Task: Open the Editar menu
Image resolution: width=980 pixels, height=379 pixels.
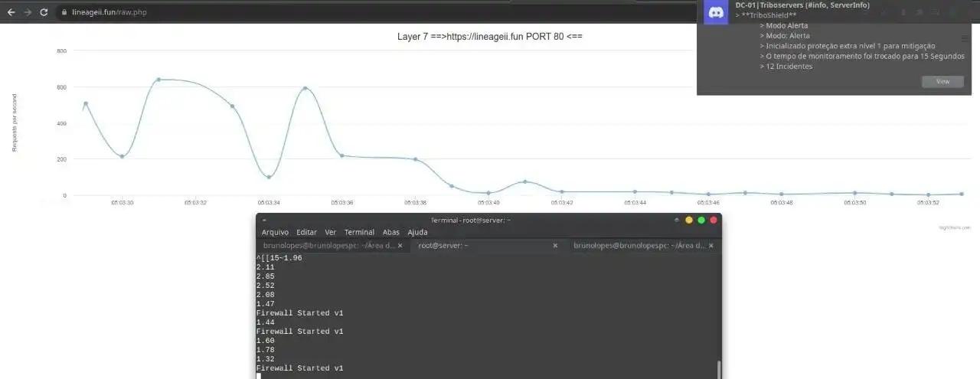Action: tap(306, 232)
